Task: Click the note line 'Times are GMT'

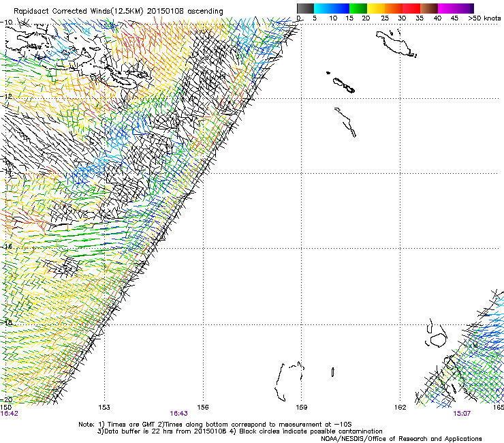Action: 130,425
